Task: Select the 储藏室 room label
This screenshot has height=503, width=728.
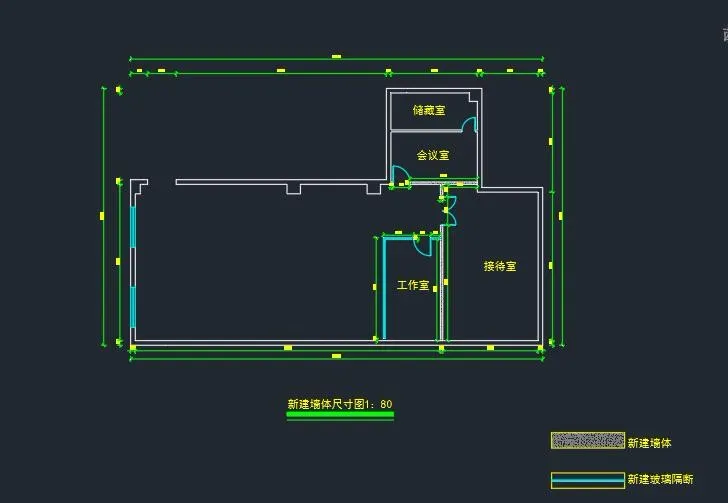Action: click(x=429, y=110)
